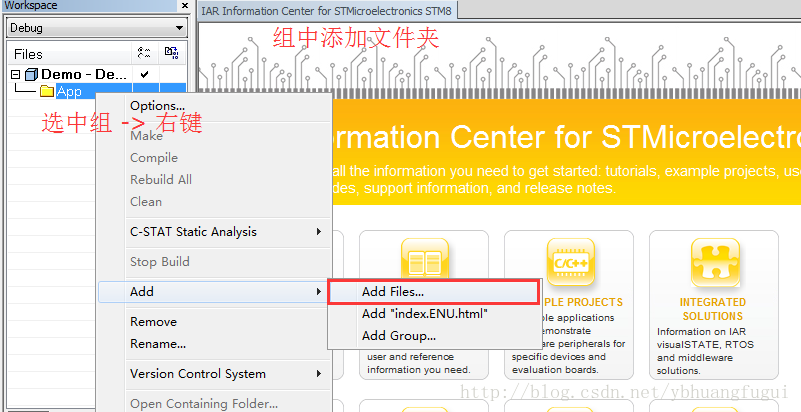The width and height of the screenshot is (801, 412).
Task: Click the checkmark next to Demo project
Action: pos(145,75)
